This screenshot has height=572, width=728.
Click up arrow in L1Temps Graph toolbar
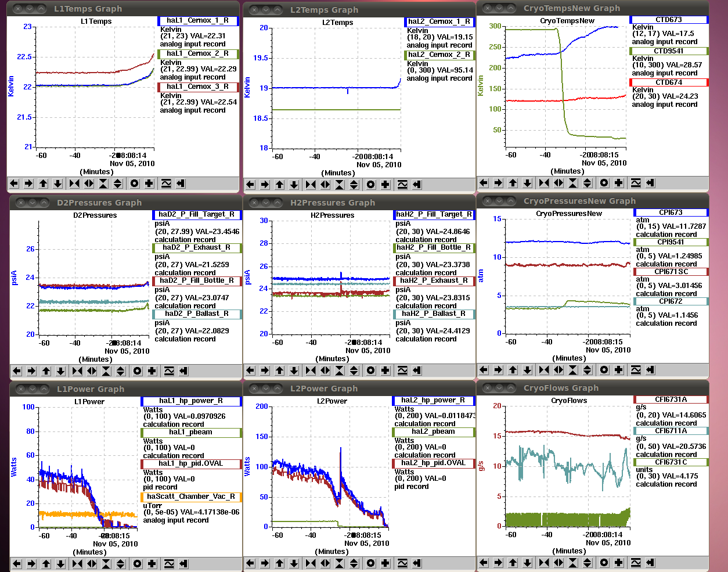click(43, 184)
